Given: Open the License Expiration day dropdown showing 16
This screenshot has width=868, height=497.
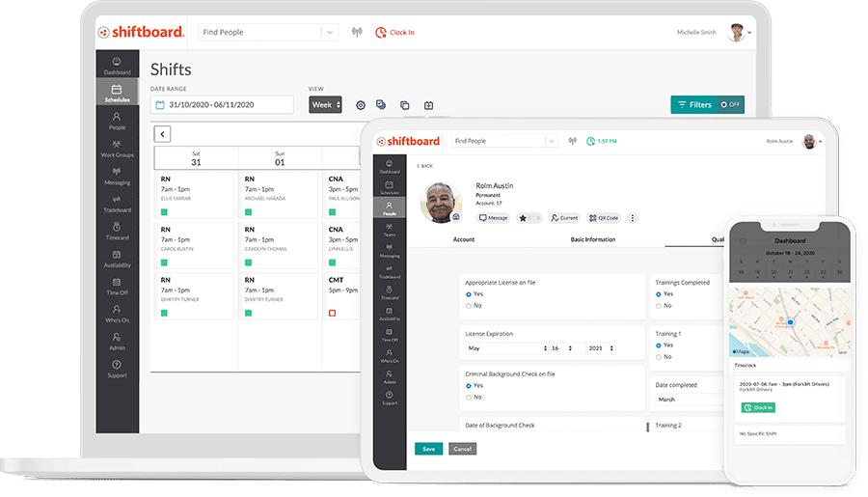Looking at the screenshot, I should point(561,348).
